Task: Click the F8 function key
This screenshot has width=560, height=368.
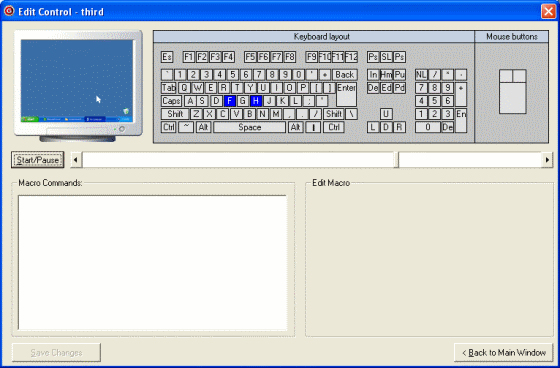Action: 290,57
